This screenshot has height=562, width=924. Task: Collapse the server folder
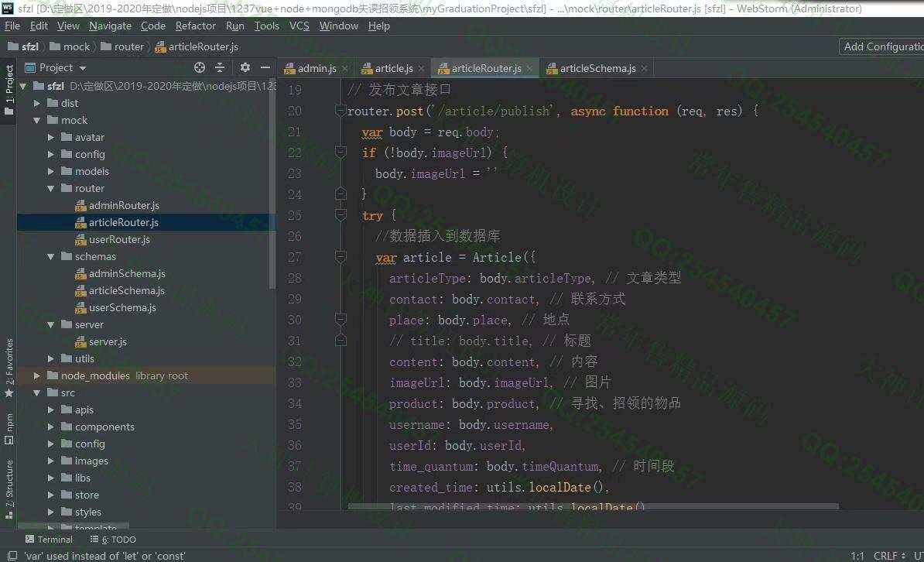(50, 325)
